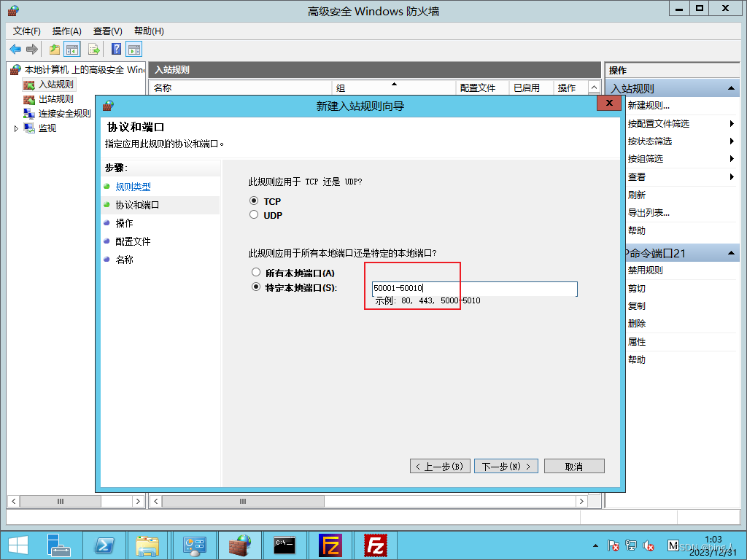The width and height of the screenshot is (747, 560).
Task: Open the 帮助(H) menu
Action: [149, 31]
